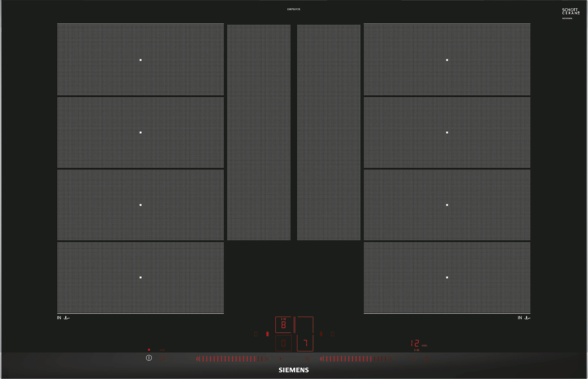The image size is (588, 379).
Task: Tap the cooking sensor pot icon
Action: (x=308, y=359)
